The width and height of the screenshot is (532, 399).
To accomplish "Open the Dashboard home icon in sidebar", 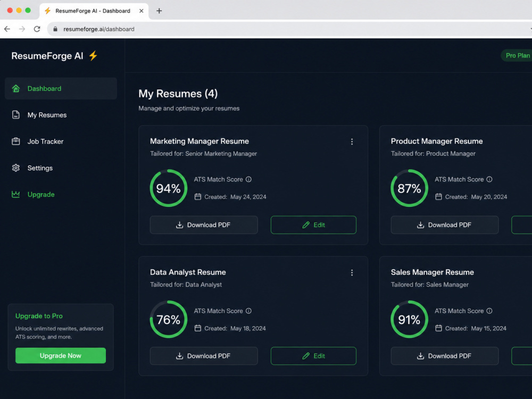I will tap(16, 88).
